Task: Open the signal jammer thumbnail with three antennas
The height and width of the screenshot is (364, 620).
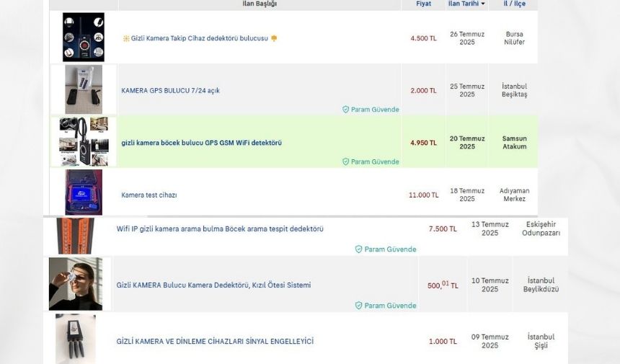Action: pyautogui.click(x=76, y=339)
